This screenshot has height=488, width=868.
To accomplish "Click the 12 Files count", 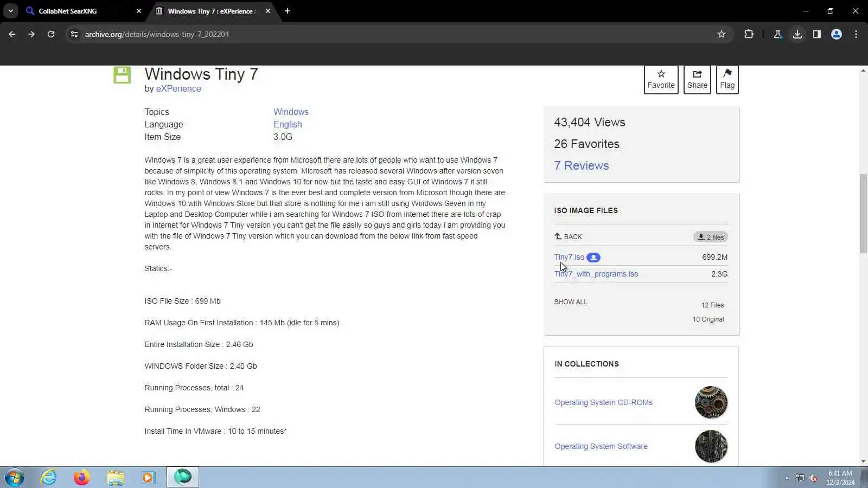I will pos(712,305).
